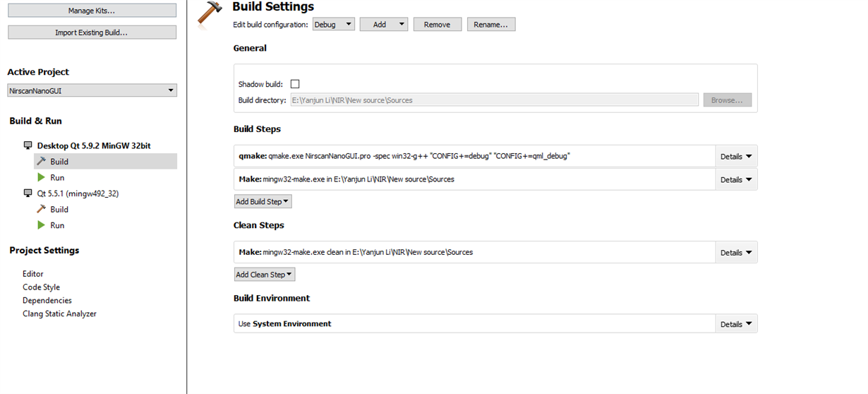Viewport: 868px width, 394px height.
Task: Expand Details for Build Environment
Action: click(x=736, y=324)
